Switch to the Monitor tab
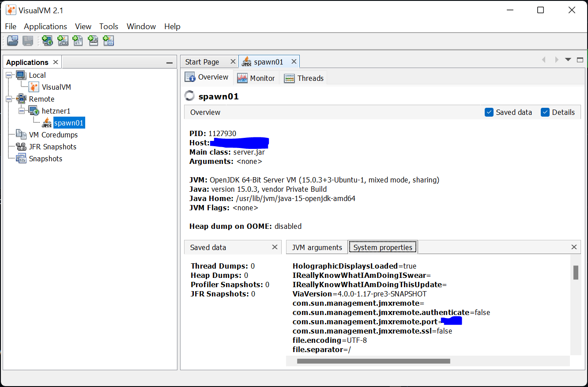 point(256,78)
